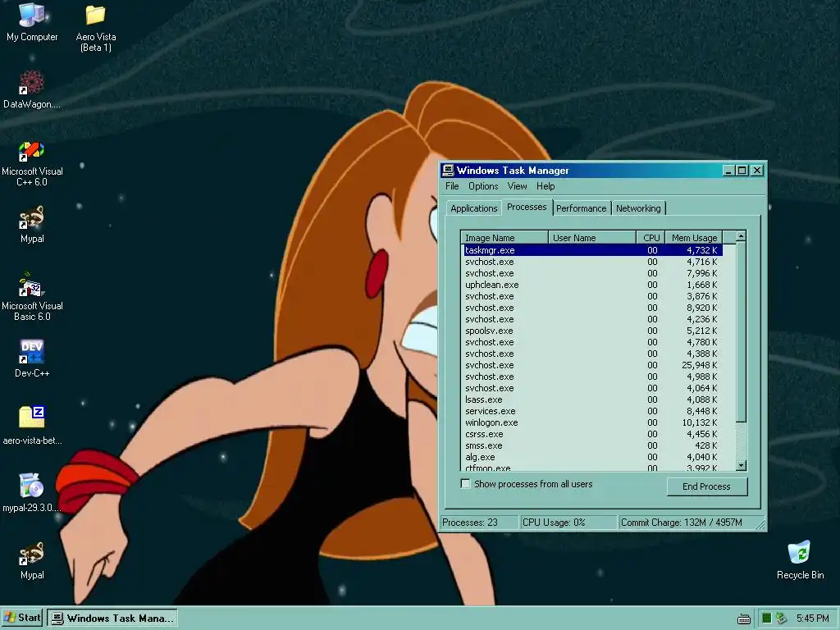This screenshot has width=840, height=630.
Task: Open the Help menu in Task Manager
Action: tap(546, 186)
